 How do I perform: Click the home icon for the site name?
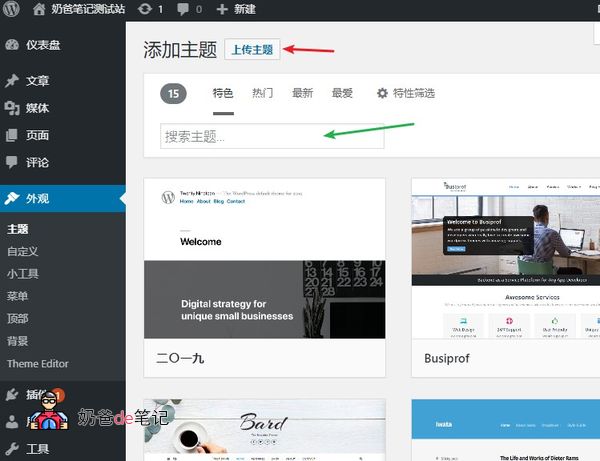(x=39, y=9)
